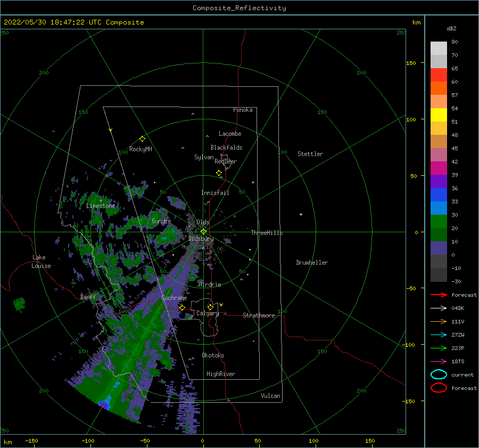The image size is (479, 448).
Task: Click the red forecast ellipse icon
Action: [x=439, y=388]
